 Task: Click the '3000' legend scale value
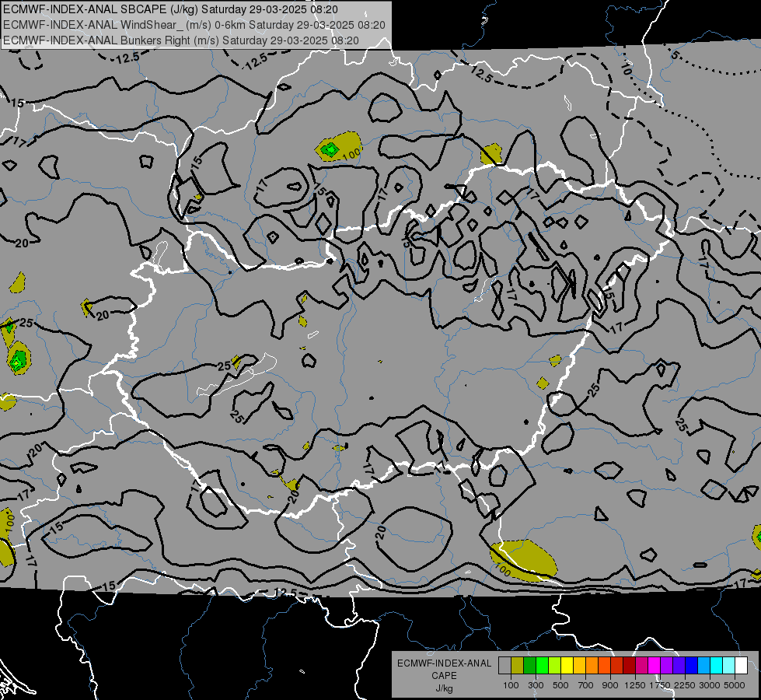710,685
